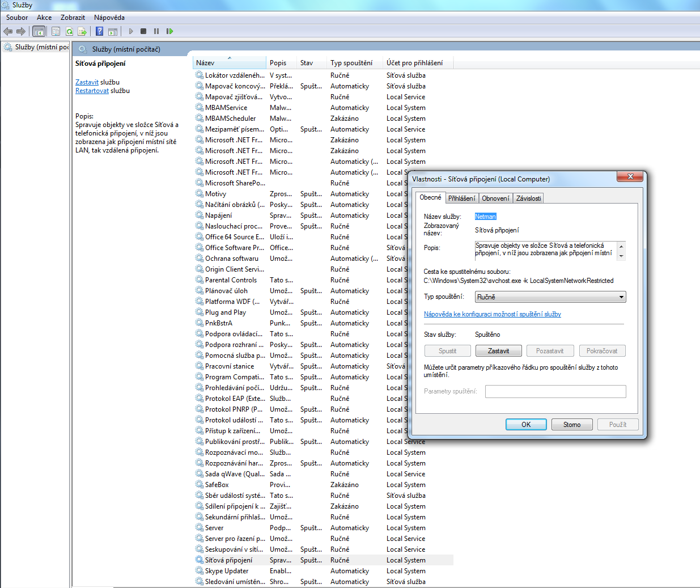Open the Typ spouštění dropdown
The height and width of the screenshot is (588, 700).
(x=550, y=297)
